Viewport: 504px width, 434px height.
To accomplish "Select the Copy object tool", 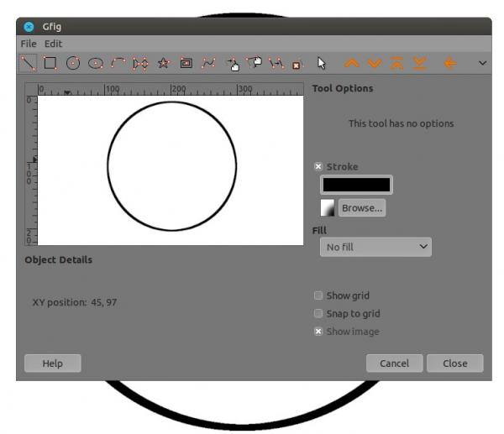I will point(276,63).
